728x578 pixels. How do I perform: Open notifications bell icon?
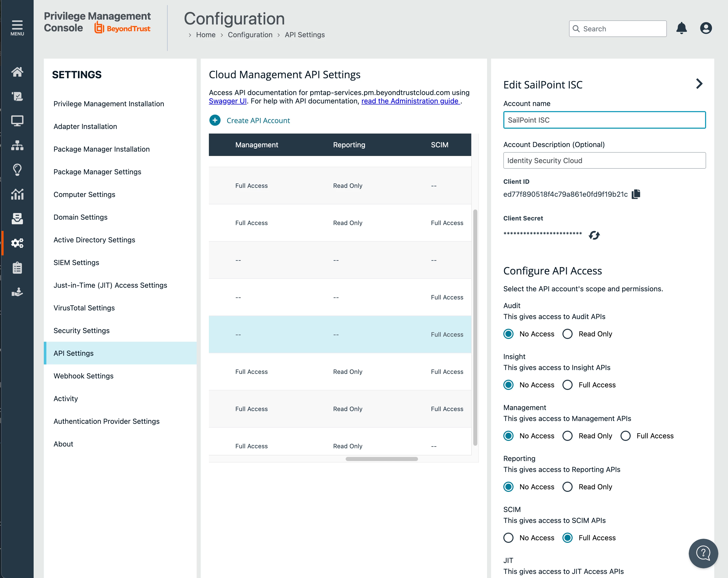coord(681,28)
